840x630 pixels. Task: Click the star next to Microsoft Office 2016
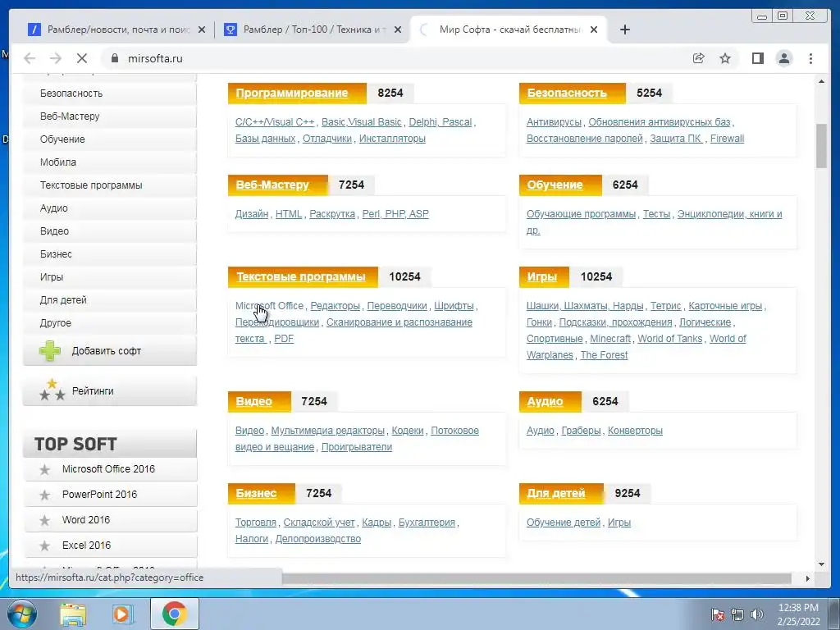point(45,470)
